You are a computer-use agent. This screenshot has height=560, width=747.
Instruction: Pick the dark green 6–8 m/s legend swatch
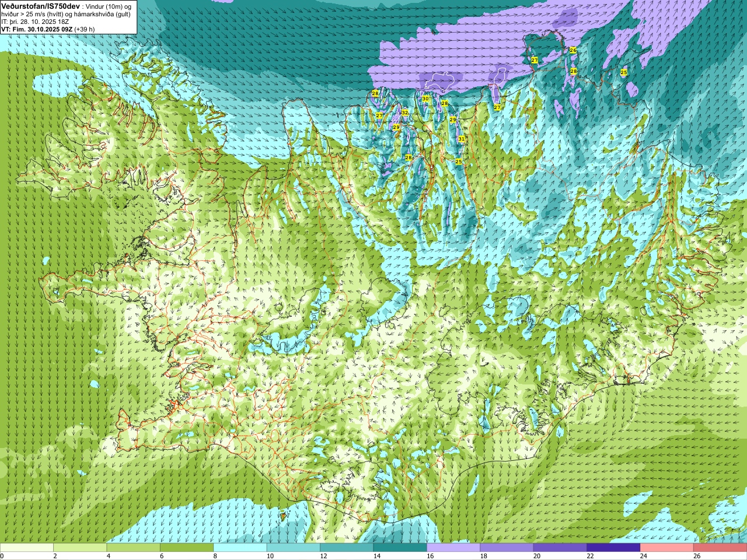pyautogui.click(x=187, y=547)
